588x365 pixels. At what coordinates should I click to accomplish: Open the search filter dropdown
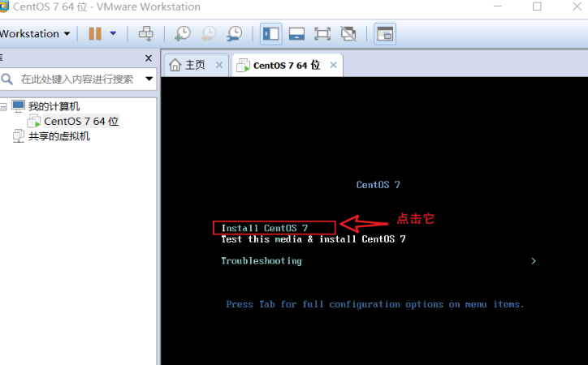[x=149, y=79]
